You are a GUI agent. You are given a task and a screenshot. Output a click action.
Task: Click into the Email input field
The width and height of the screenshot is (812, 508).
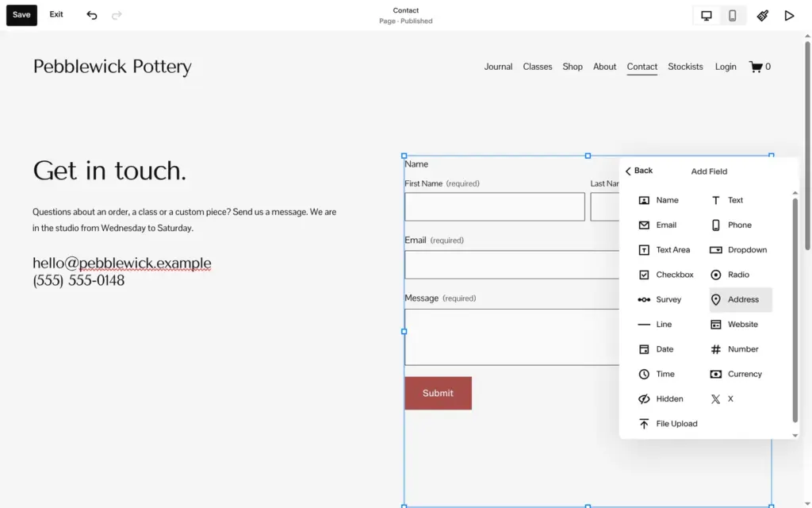point(512,265)
